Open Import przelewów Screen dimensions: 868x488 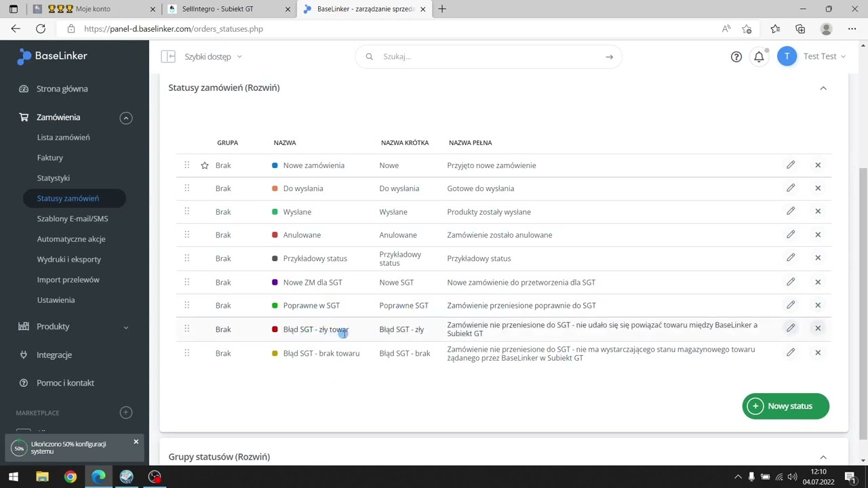68,279
